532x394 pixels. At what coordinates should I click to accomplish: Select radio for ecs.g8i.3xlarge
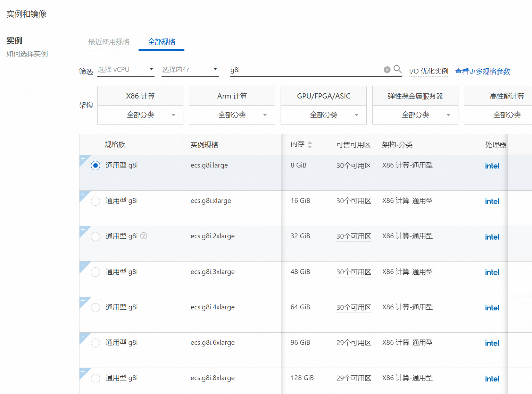pyautogui.click(x=95, y=272)
